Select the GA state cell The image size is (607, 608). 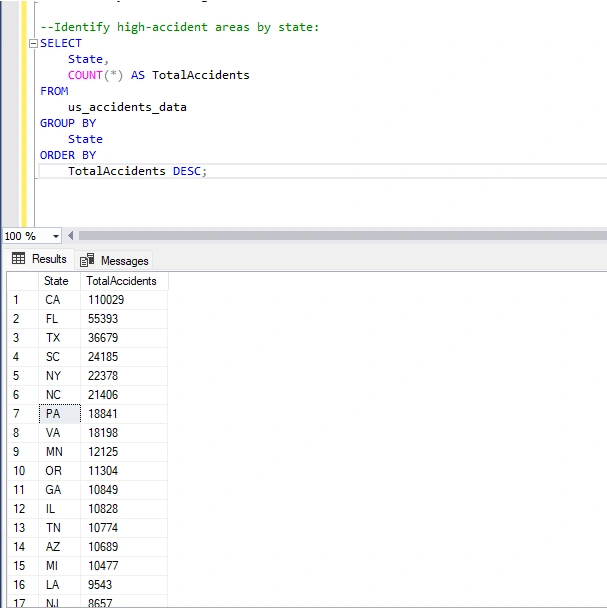tap(59, 490)
